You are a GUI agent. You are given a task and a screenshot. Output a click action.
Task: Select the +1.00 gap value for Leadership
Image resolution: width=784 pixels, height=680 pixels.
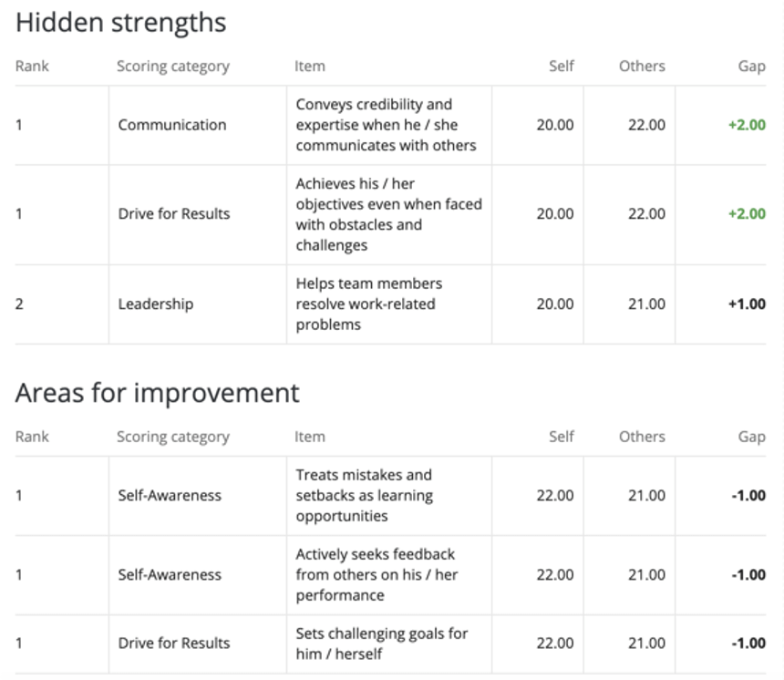(x=746, y=304)
